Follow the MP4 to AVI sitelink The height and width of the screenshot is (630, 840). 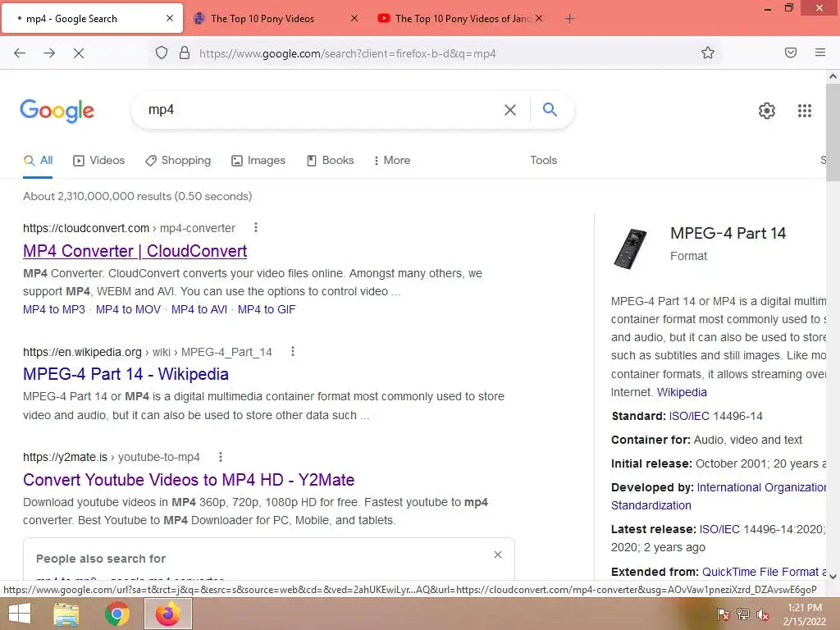tap(199, 309)
